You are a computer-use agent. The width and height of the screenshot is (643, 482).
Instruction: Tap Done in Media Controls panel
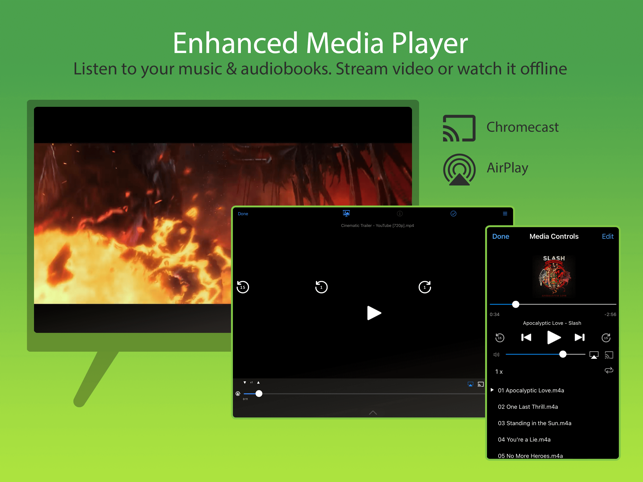(501, 236)
